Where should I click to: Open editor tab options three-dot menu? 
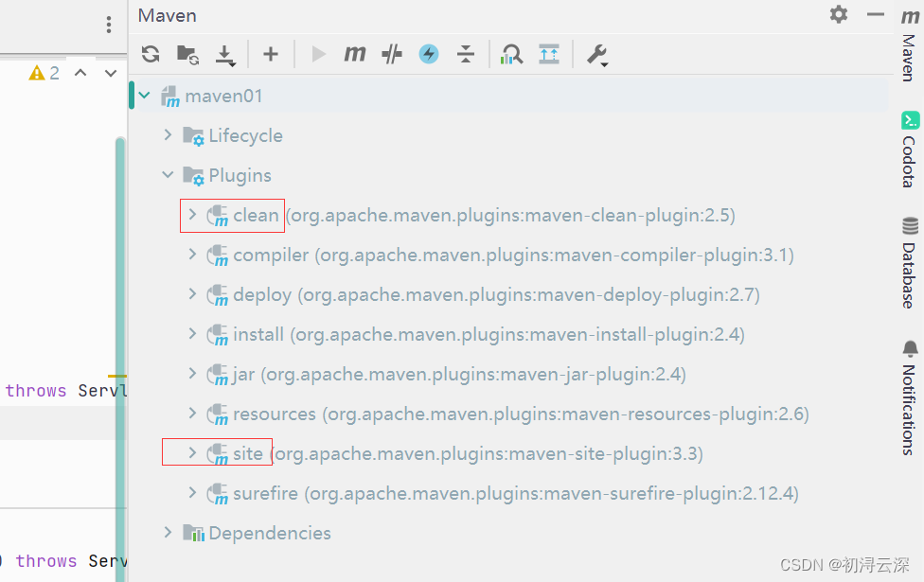pyautogui.click(x=109, y=25)
